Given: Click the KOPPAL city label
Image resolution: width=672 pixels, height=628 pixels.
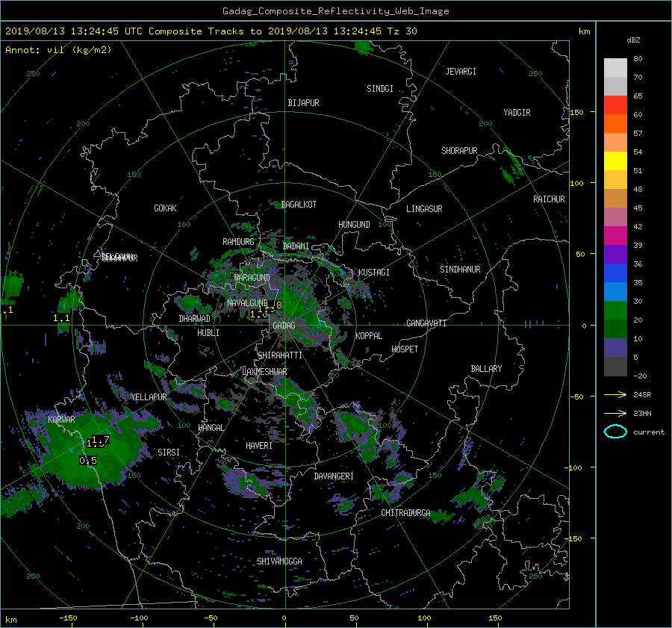Looking at the screenshot, I should click(x=369, y=336).
